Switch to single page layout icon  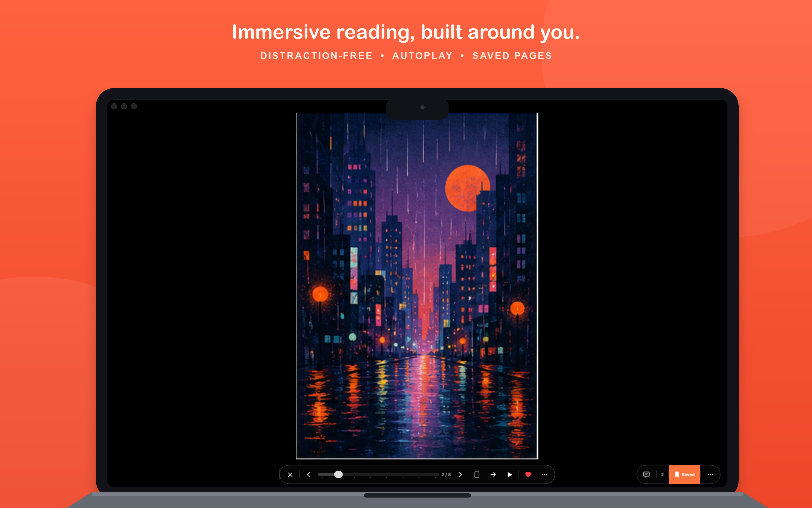click(x=477, y=475)
